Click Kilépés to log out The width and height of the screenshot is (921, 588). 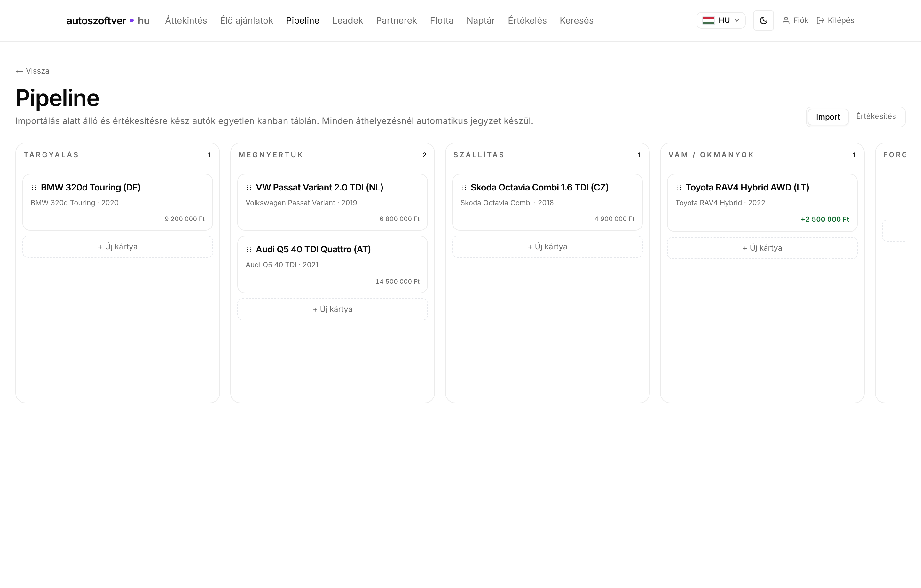835,20
